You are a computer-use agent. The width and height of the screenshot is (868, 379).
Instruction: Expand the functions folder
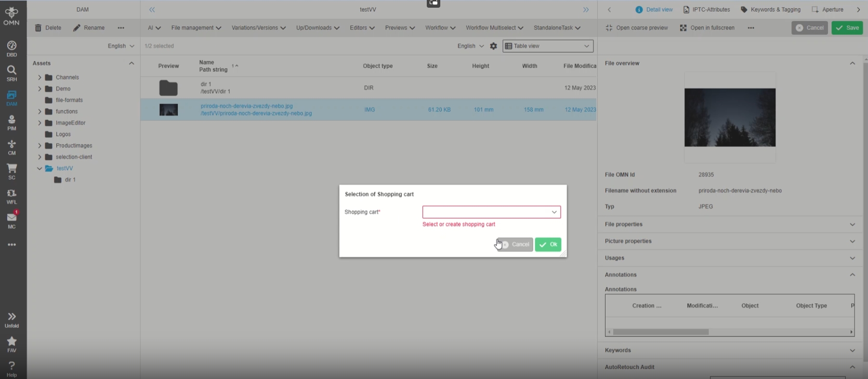(39, 112)
